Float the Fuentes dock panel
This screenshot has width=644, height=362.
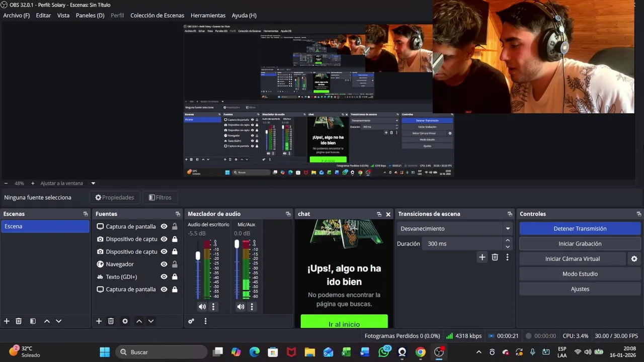178,214
